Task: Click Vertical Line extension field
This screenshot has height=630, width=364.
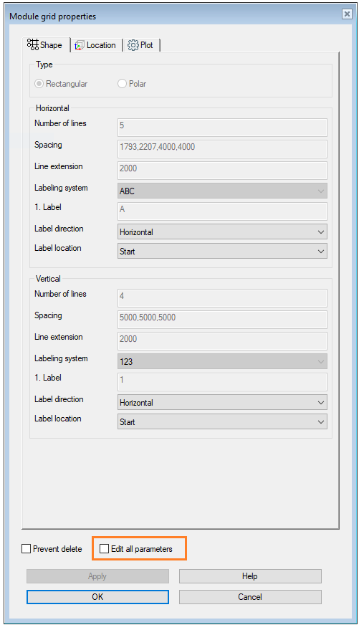Action: (222, 340)
